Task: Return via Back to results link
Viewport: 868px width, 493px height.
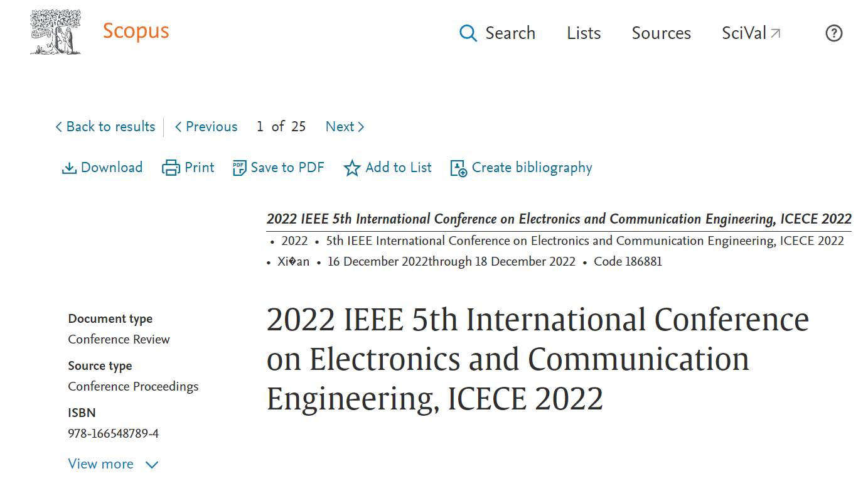Action: click(x=105, y=127)
